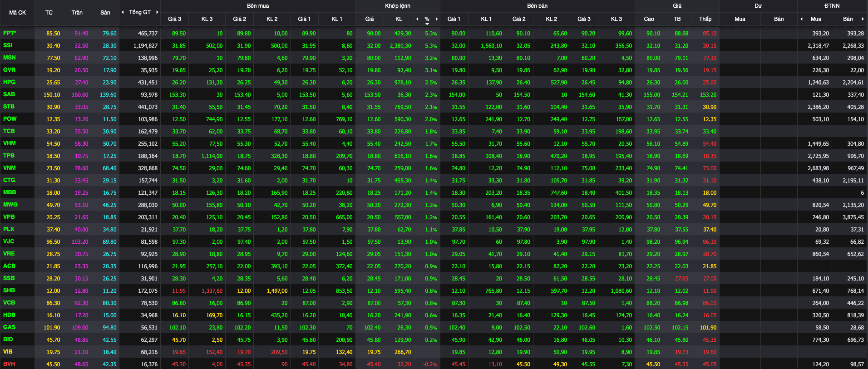Click the 1,194,827 total value in SSI row

(x=145, y=46)
